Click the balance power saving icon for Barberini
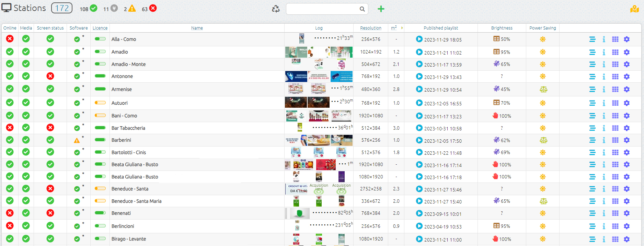Viewport: 644px width, 246px height. 543,140
